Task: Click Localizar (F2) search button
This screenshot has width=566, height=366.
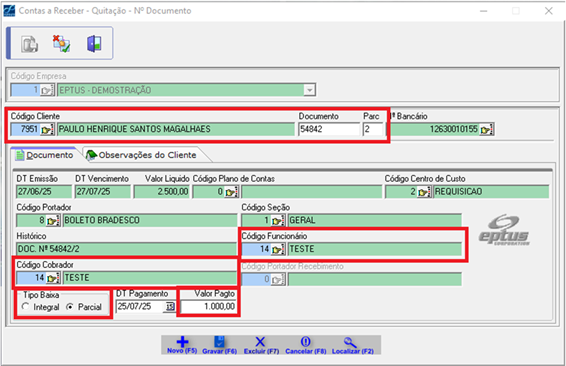Action: tap(353, 345)
